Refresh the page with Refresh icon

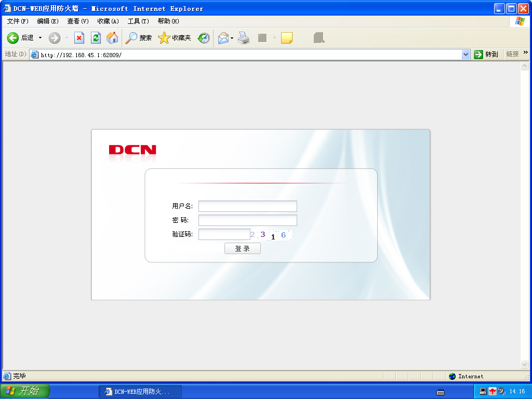tap(96, 37)
